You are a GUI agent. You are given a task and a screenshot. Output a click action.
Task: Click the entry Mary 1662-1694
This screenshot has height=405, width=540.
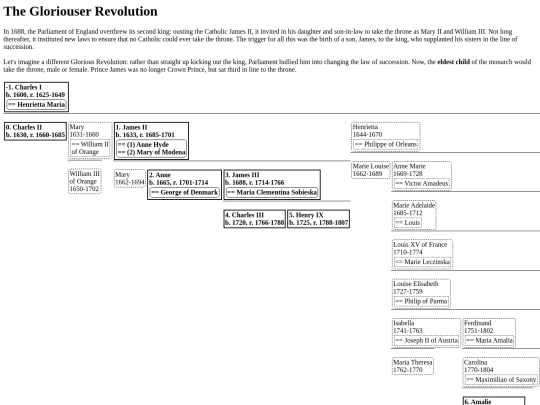129,178
